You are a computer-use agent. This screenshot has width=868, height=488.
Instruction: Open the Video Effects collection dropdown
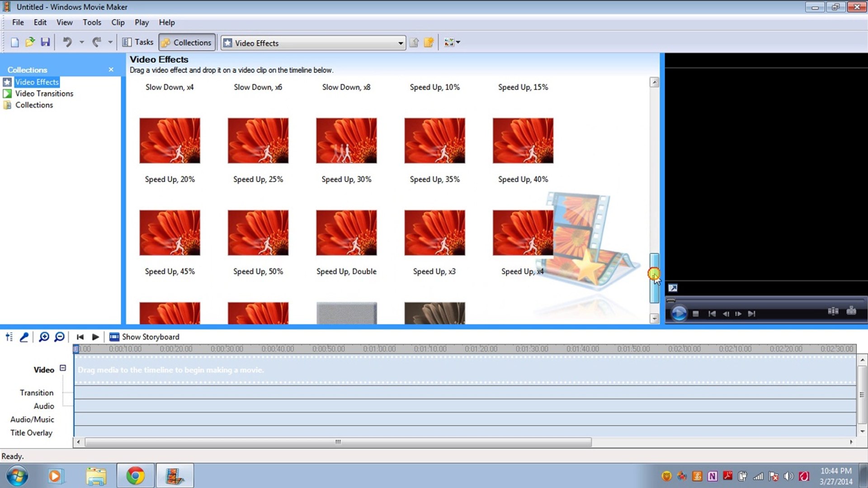point(400,42)
